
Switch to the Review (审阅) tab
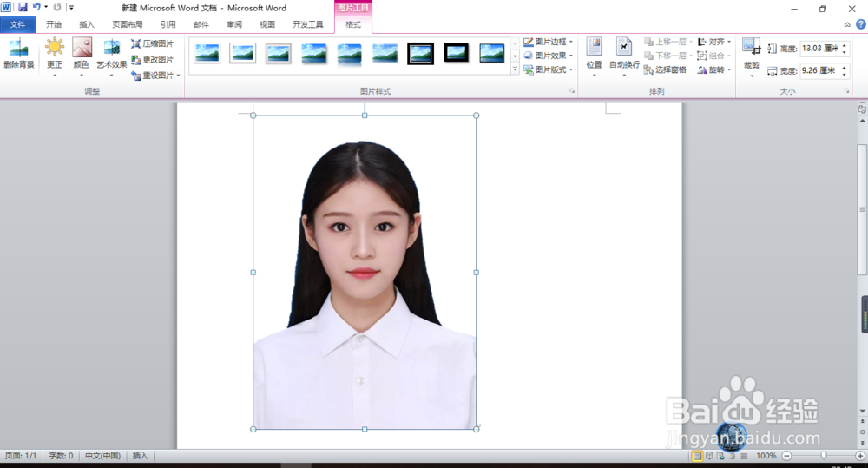click(x=234, y=24)
